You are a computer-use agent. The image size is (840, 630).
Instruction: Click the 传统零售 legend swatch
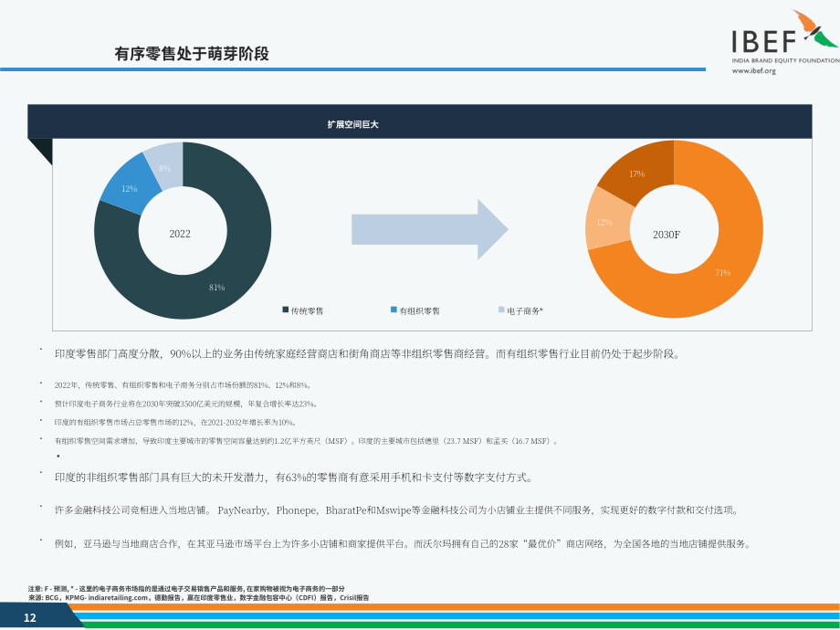click(x=286, y=310)
